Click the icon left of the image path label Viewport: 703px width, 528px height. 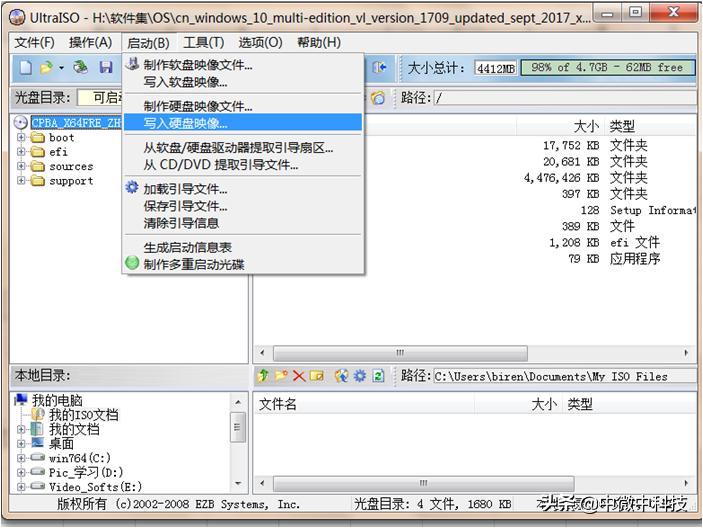click(378, 97)
